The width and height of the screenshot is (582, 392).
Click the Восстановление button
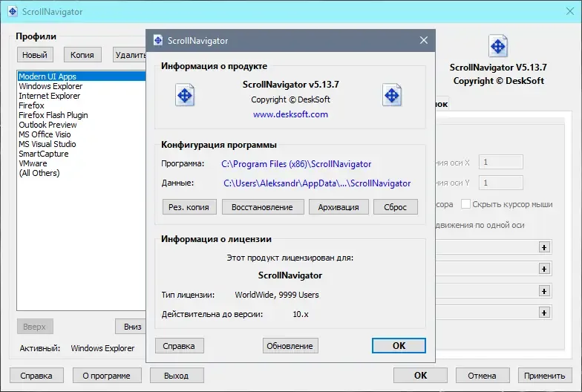coord(263,206)
